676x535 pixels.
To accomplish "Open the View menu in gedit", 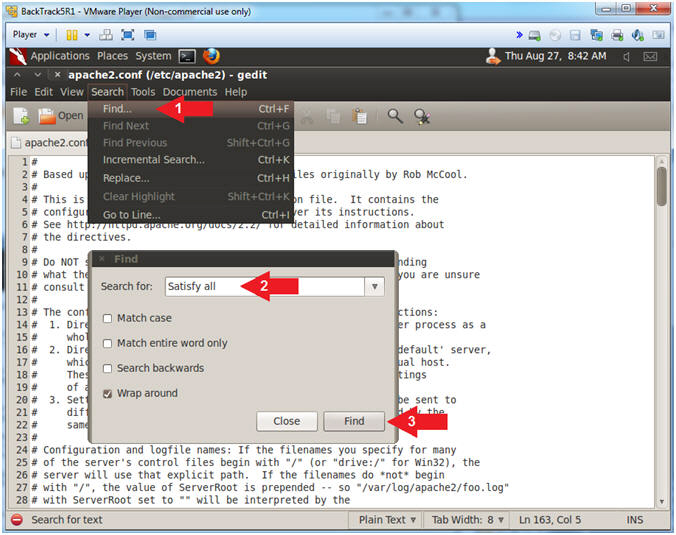I will (x=72, y=92).
